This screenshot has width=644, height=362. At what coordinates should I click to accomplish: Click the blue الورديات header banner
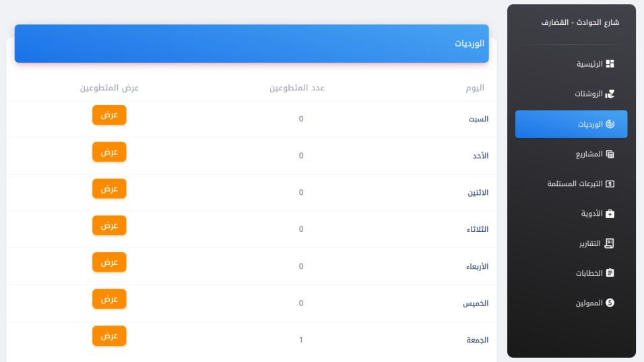[x=252, y=44]
